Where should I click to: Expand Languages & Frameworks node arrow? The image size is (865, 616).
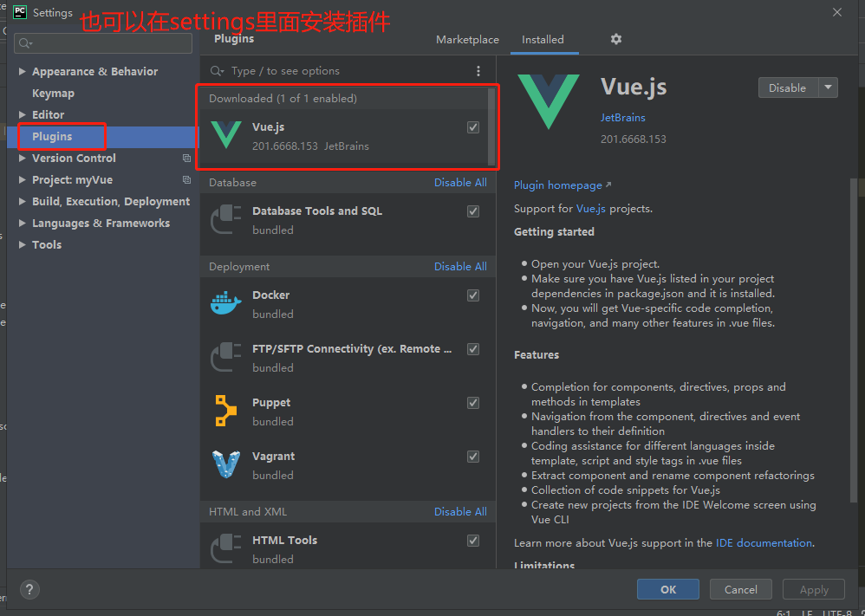(x=22, y=224)
